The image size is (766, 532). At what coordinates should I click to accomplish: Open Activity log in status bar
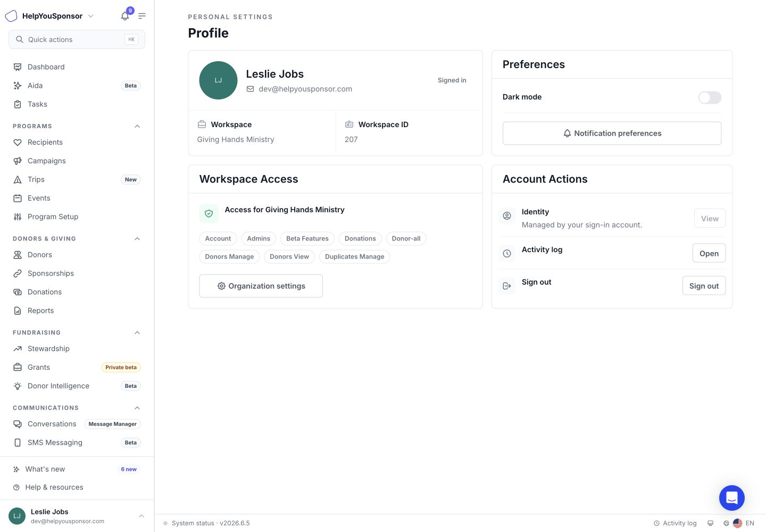675,523
